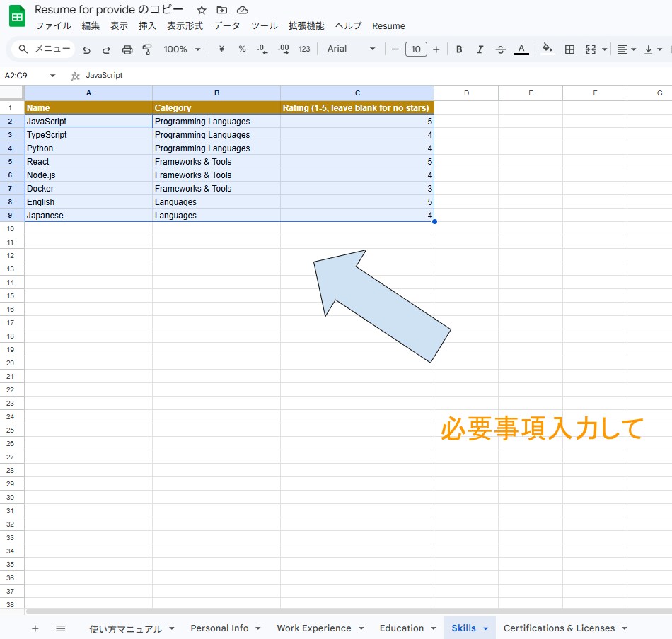Decrease decimal places

(262, 49)
